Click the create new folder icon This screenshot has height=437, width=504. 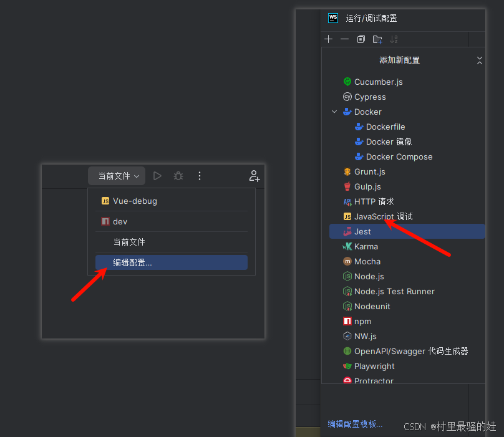pos(377,39)
